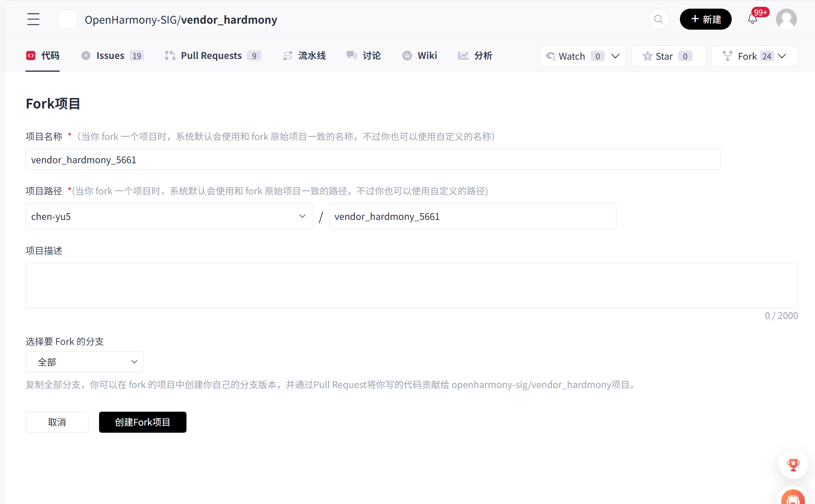This screenshot has height=504, width=815.
Task: Click the search magnifier icon
Action: click(659, 19)
